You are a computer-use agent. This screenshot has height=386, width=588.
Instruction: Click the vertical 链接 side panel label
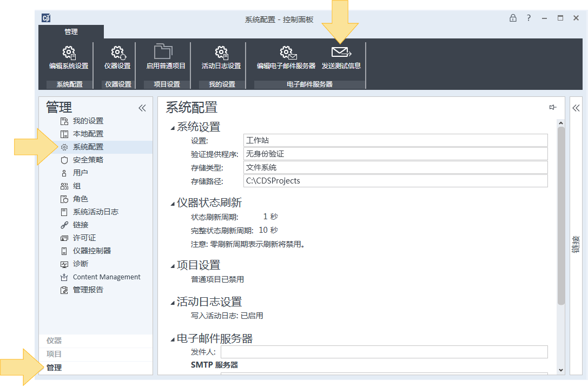pos(576,244)
